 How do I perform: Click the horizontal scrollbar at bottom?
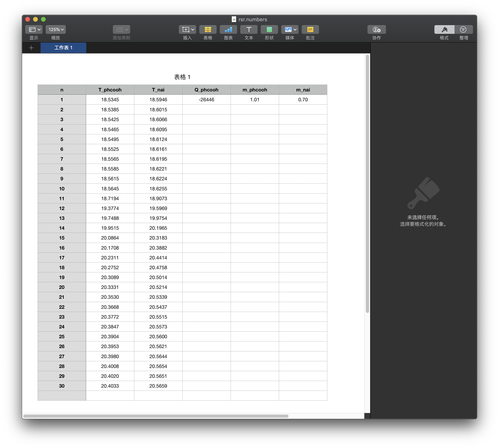click(156, 416)
